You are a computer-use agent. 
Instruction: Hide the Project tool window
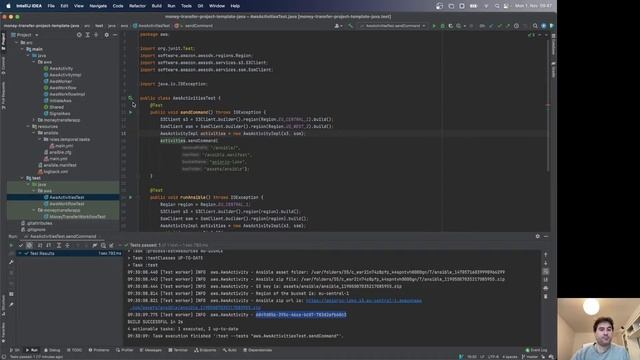tap(115, 35)
